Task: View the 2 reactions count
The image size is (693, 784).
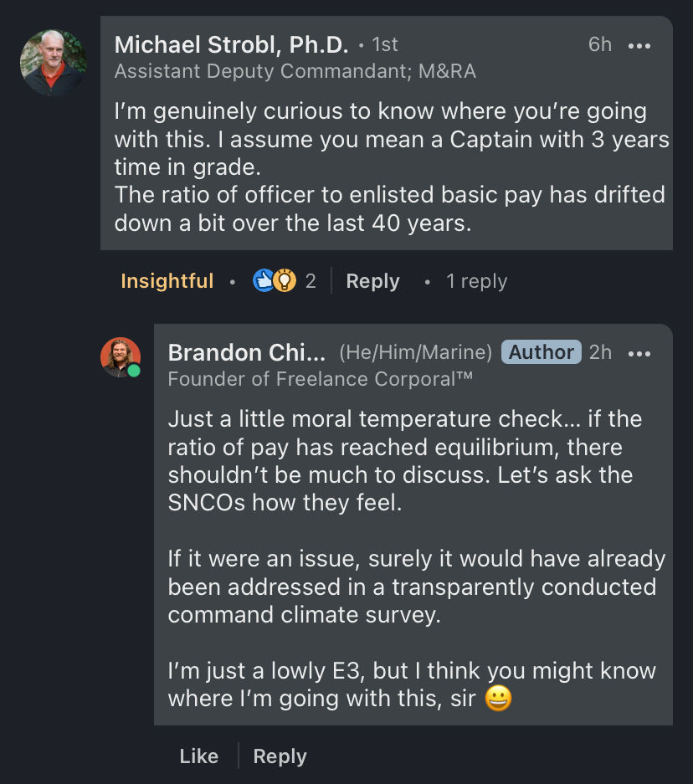Action: [x=311, y=281]
